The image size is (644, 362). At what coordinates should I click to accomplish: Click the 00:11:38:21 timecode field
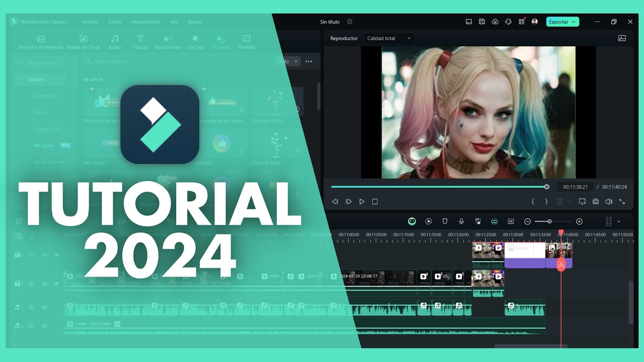point(576,187)
